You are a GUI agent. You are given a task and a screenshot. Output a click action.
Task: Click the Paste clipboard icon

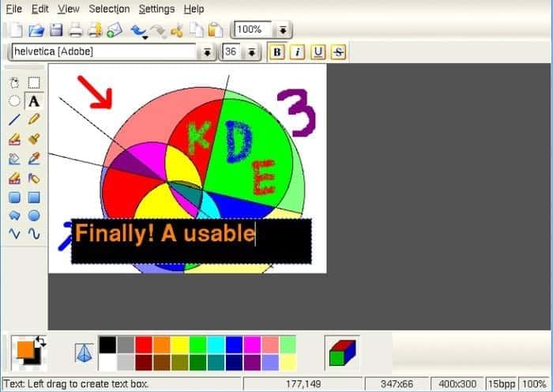tap(216, 30)
